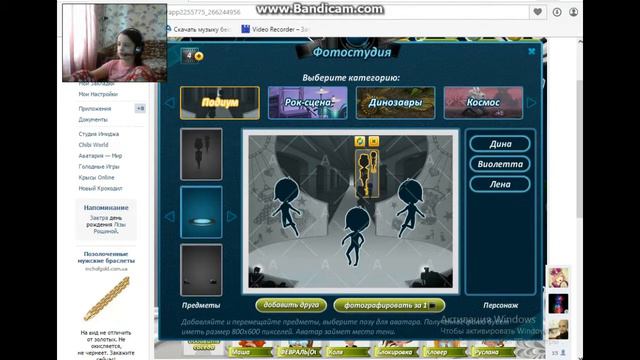
Task: Open the bottom friend avatar on the right
Action: click(x=558, y=329)
